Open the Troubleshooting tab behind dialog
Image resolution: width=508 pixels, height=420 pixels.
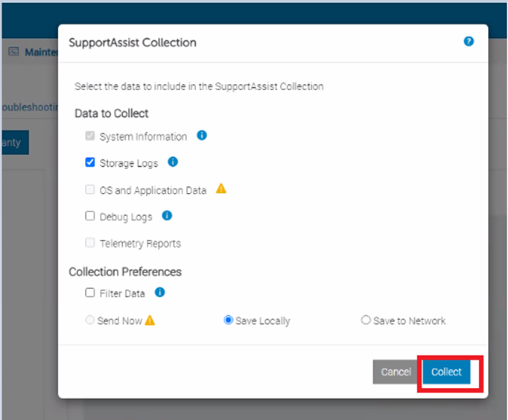[28, 107]
